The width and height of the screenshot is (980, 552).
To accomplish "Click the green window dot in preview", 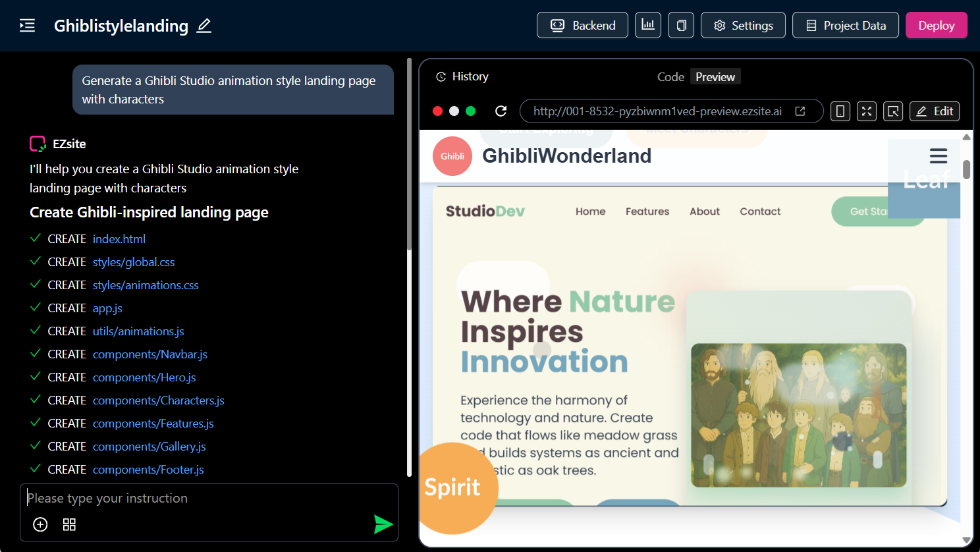I will click(470, 111).
